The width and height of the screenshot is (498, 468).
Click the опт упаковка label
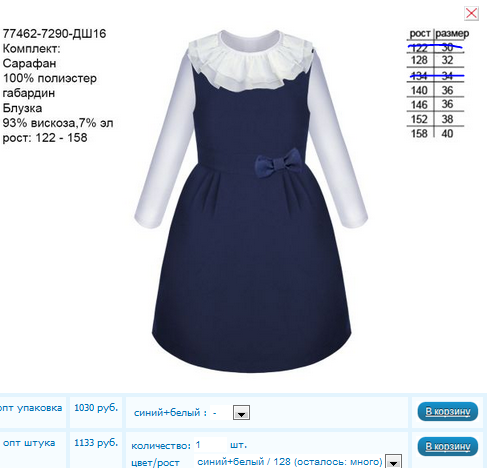click(x=31, y=408)
